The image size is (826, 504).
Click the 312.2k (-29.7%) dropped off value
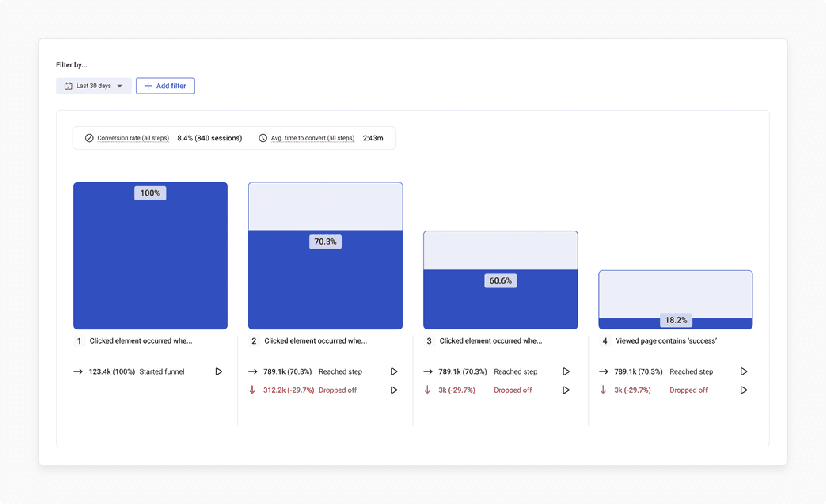click(289, 390)
